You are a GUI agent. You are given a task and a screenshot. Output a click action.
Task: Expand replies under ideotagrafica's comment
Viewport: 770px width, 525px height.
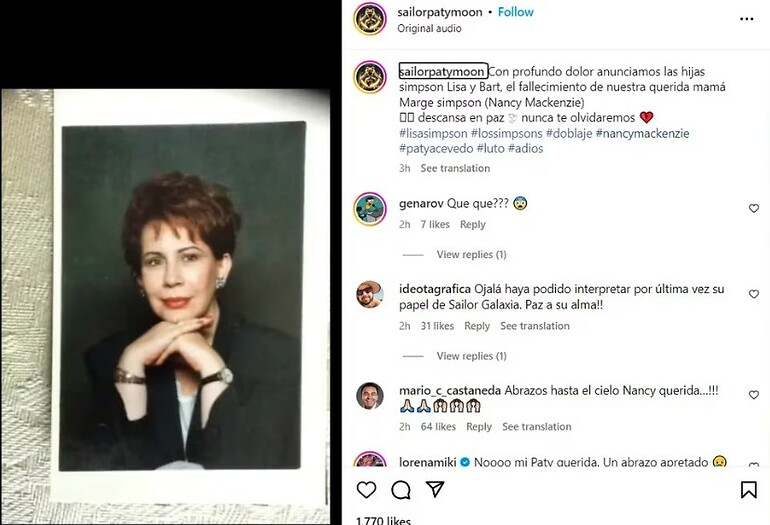click(471, 356)
